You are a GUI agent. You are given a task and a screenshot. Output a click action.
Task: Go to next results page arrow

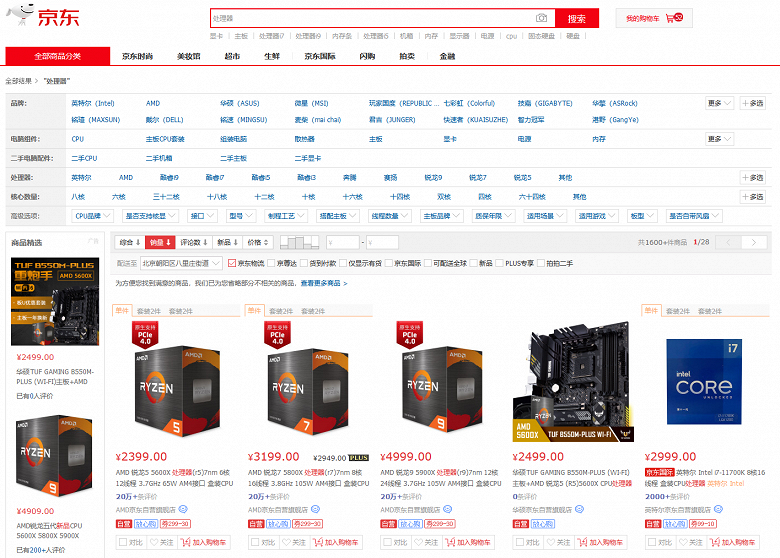point(754,242)
